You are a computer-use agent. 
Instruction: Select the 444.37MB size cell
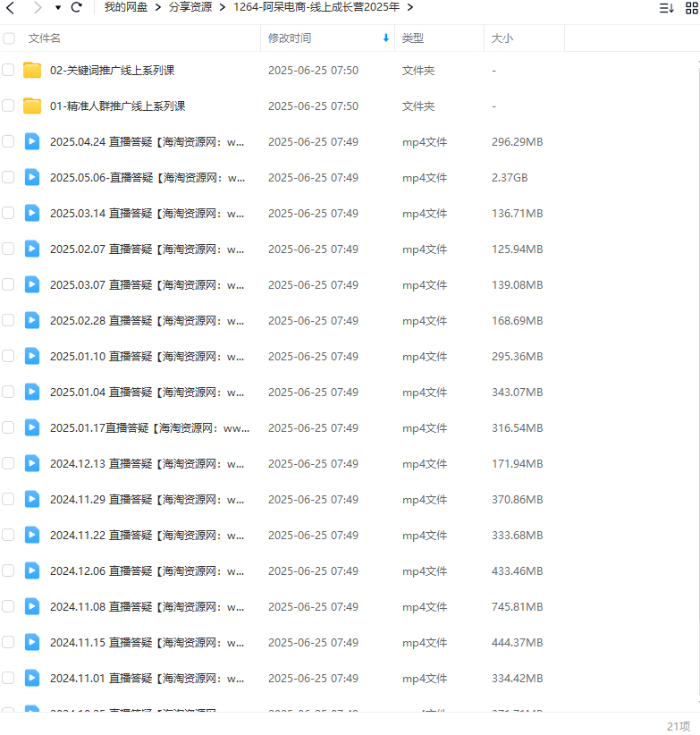(x=518, y=643)
